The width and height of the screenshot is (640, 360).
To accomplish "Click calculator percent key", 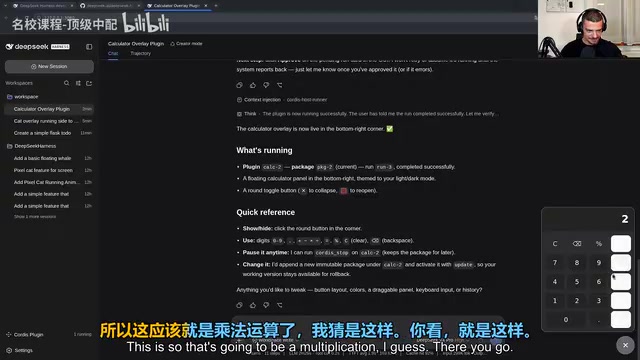I will click(599, 244).
